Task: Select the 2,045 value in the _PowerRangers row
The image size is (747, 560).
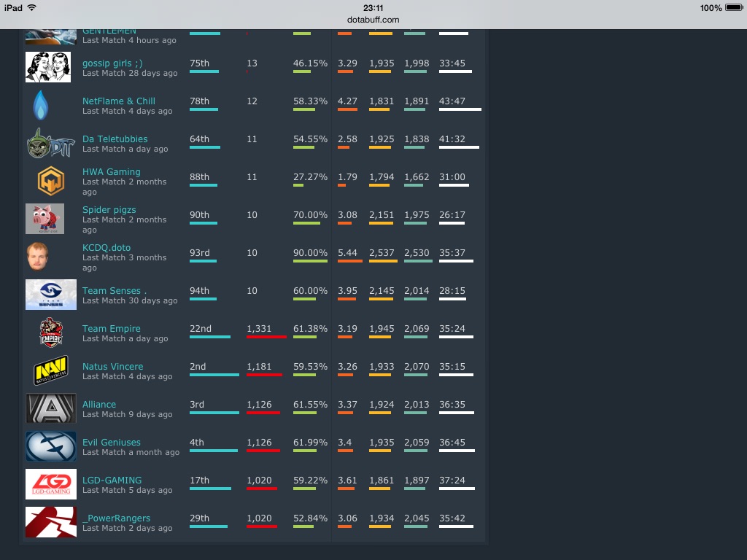Action: point(417,518)
